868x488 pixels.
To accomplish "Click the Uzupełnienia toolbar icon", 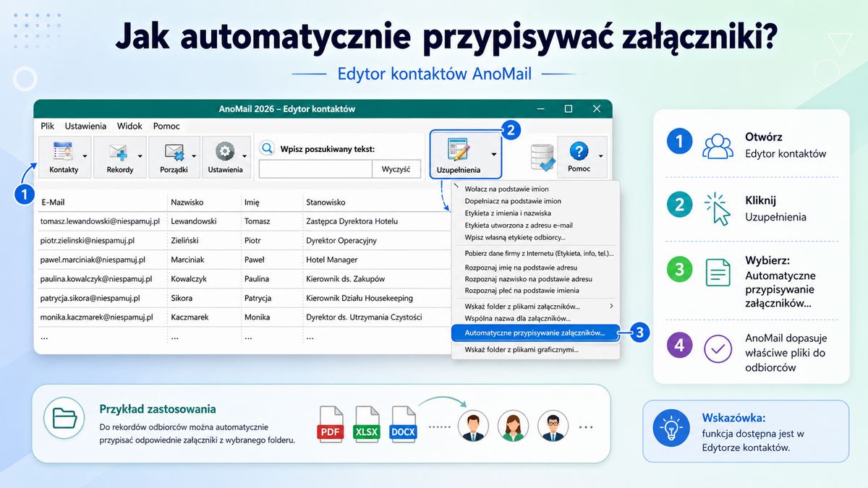I will point(459,150).
